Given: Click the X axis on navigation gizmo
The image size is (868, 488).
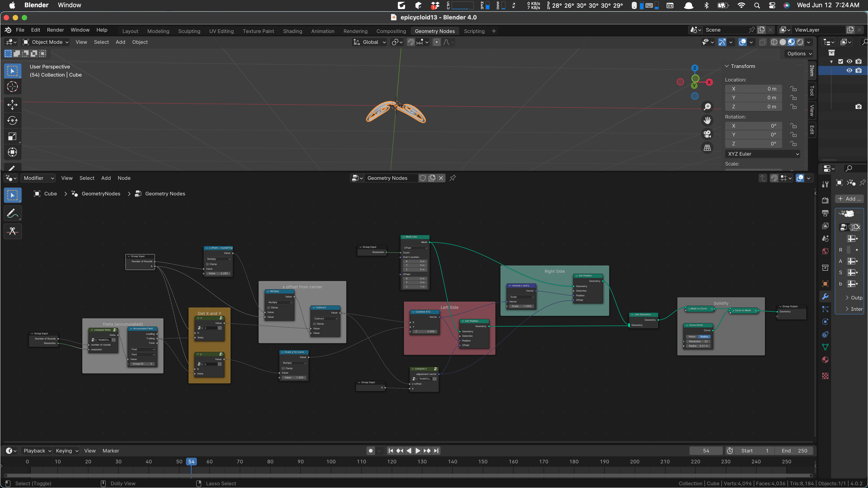Looking at the screenshot, I should (709, 82).
